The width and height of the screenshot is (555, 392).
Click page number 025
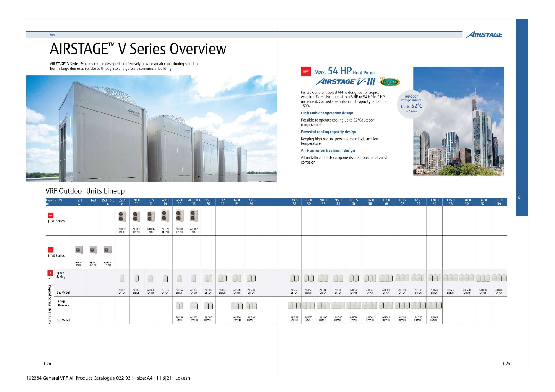click(507, 364)
